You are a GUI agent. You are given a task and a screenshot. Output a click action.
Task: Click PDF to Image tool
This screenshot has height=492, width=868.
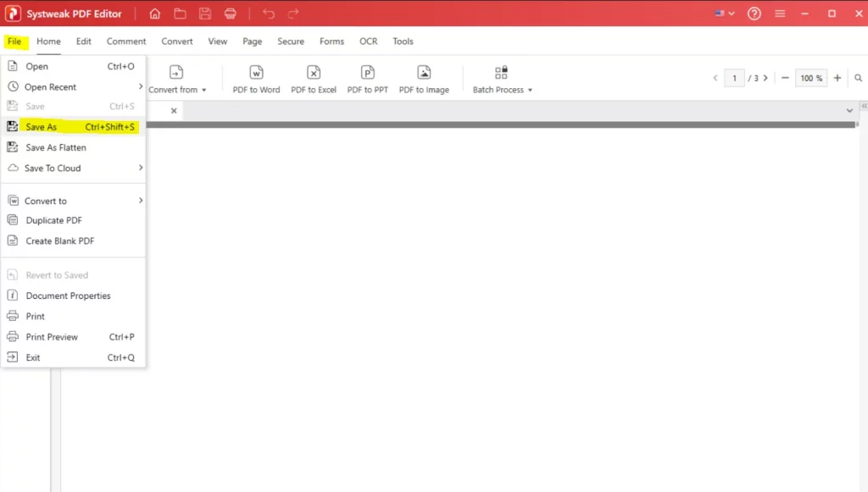(x=424, y=79)
